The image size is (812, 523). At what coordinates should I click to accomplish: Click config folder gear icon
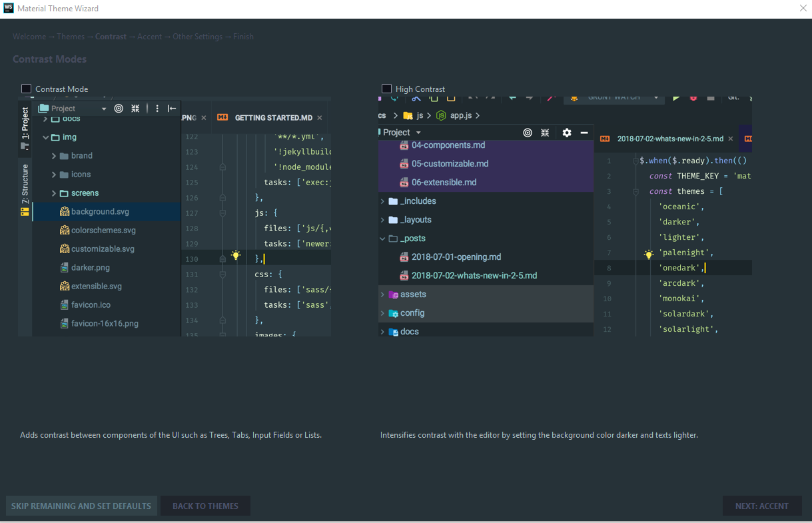point(394,313)
